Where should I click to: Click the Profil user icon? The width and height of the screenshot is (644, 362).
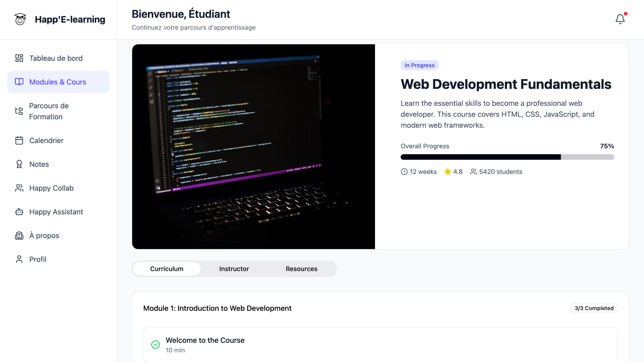point(19,259)
